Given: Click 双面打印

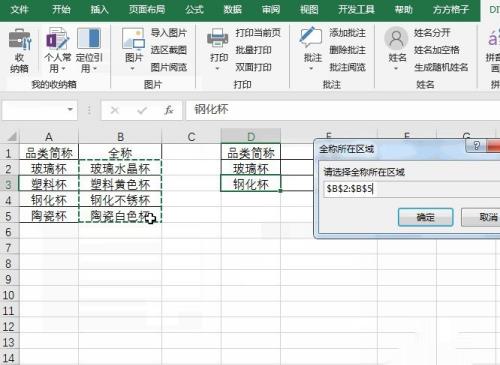Looking at the screenshot, I should pyautogui.click(x=253, y=67).
